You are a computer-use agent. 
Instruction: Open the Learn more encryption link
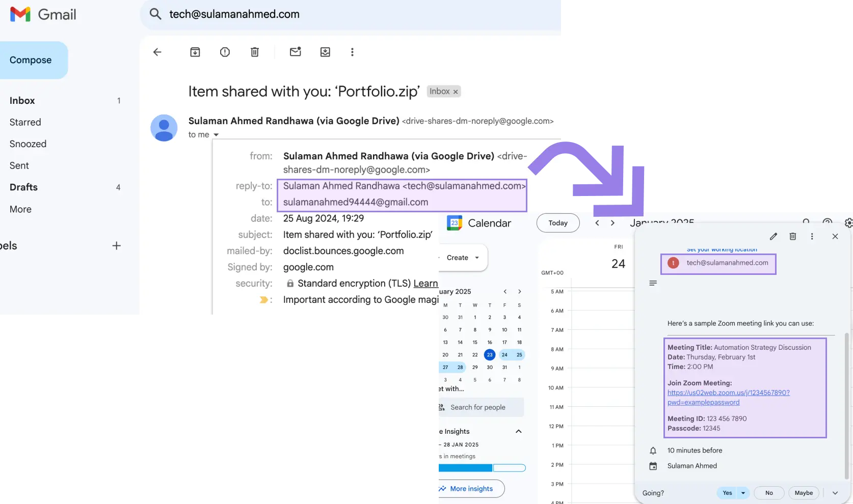tap(425, 284)
